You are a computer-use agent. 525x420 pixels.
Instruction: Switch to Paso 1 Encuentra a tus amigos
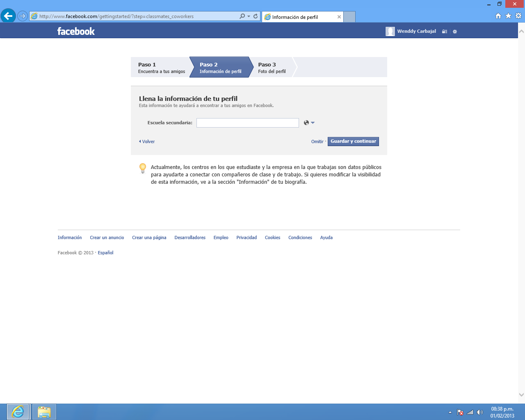(x=161, y=67)
